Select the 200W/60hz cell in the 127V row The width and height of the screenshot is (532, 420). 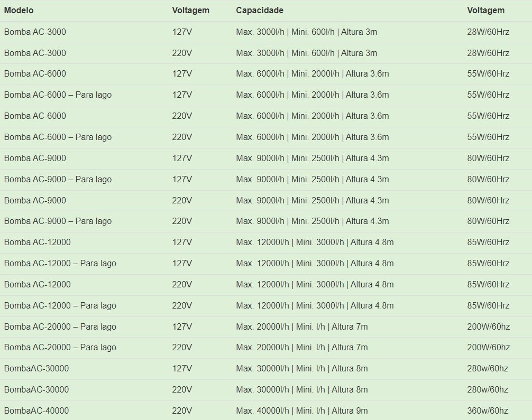[x=488, y=326]
